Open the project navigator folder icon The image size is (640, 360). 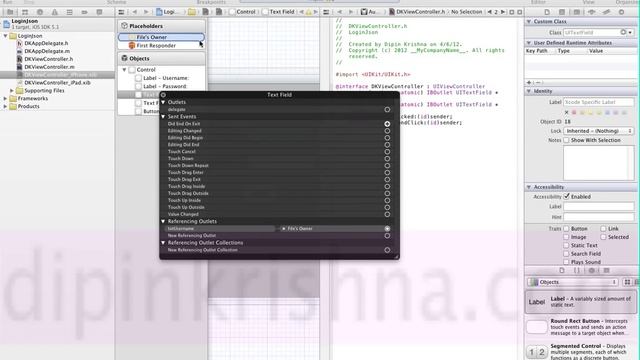[x=10, y=12]
